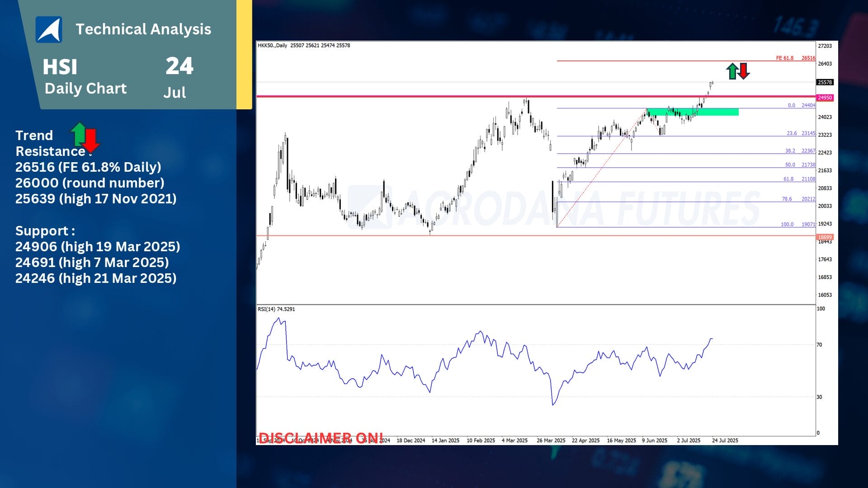Image resolution: width=868 pixels, height=488 pixels.
Task: Click the magenta 24950 price tag
Action: (825, 98)
